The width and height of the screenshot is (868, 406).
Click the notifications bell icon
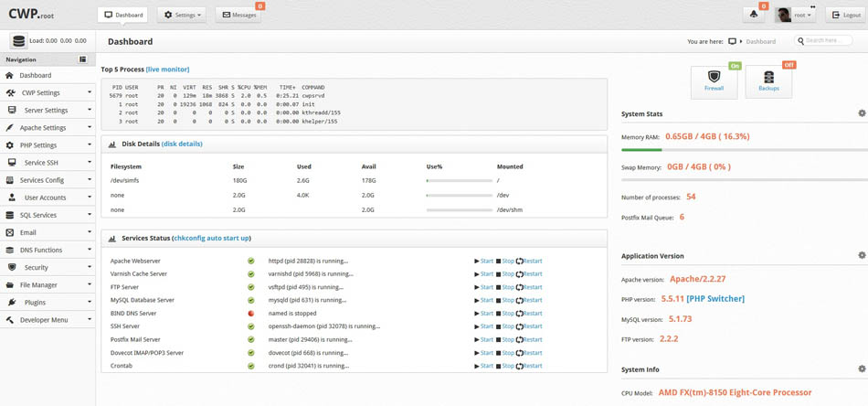click(754, 15)
